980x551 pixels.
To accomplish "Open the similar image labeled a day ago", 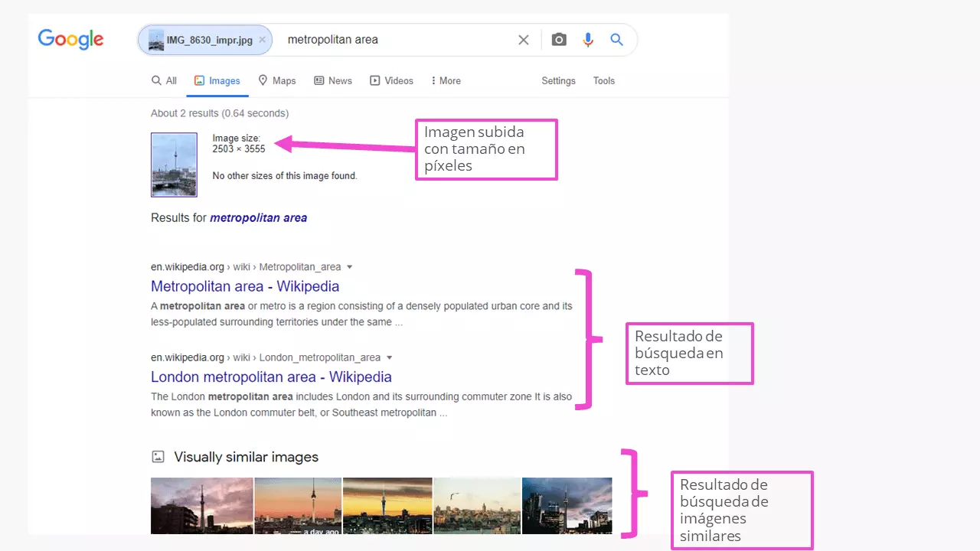I will (298, 506).
